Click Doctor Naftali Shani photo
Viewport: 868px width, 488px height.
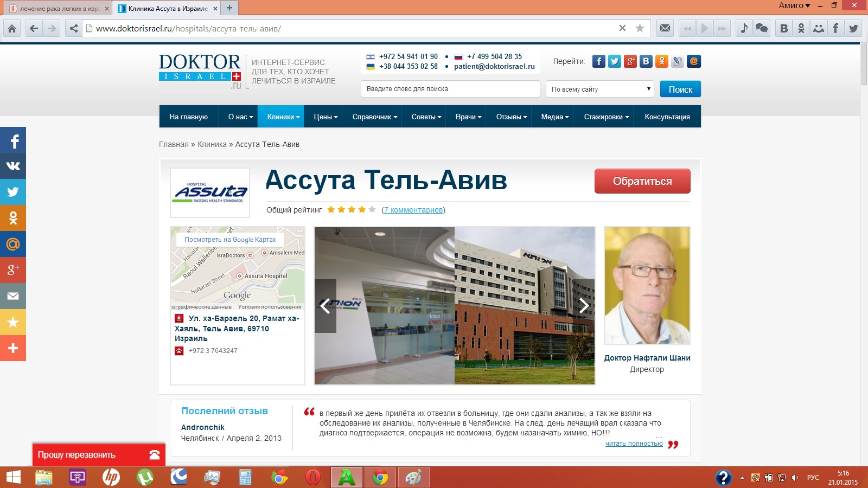647,286
